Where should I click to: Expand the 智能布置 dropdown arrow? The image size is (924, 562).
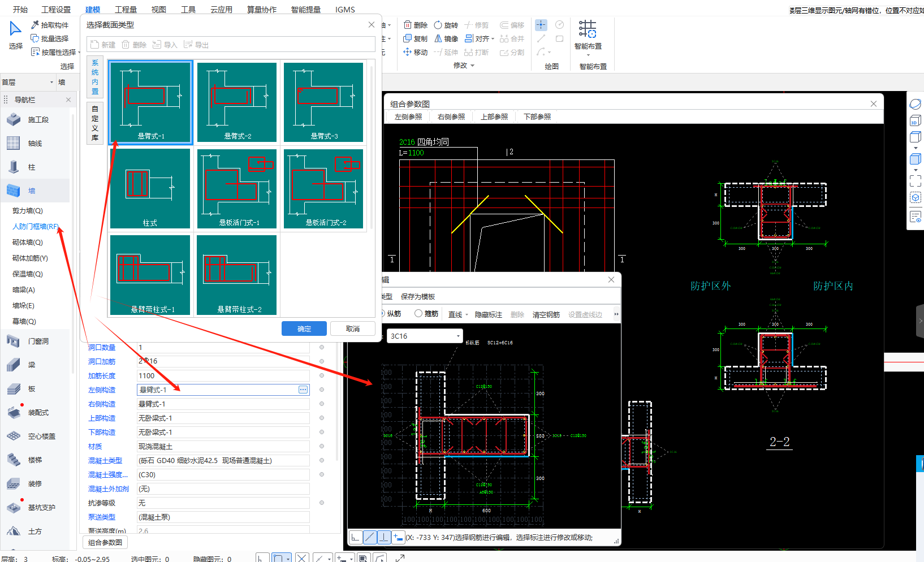pos(588,55)
